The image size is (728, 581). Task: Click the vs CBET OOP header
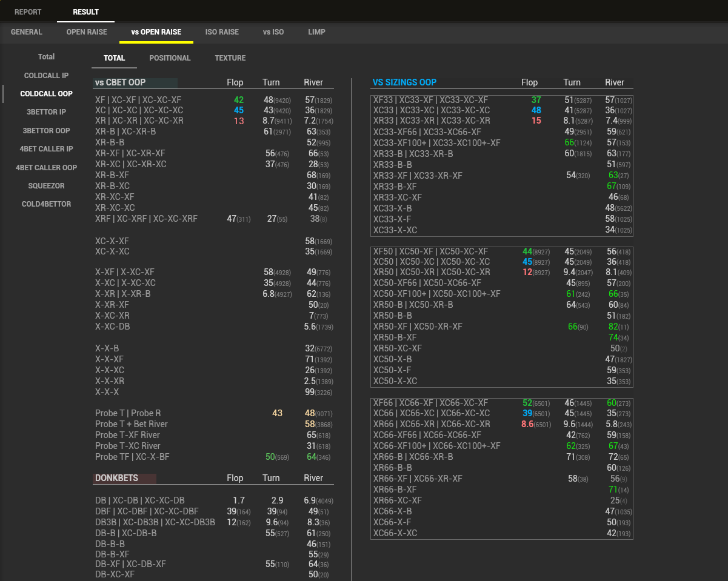(x=121, y=82)
